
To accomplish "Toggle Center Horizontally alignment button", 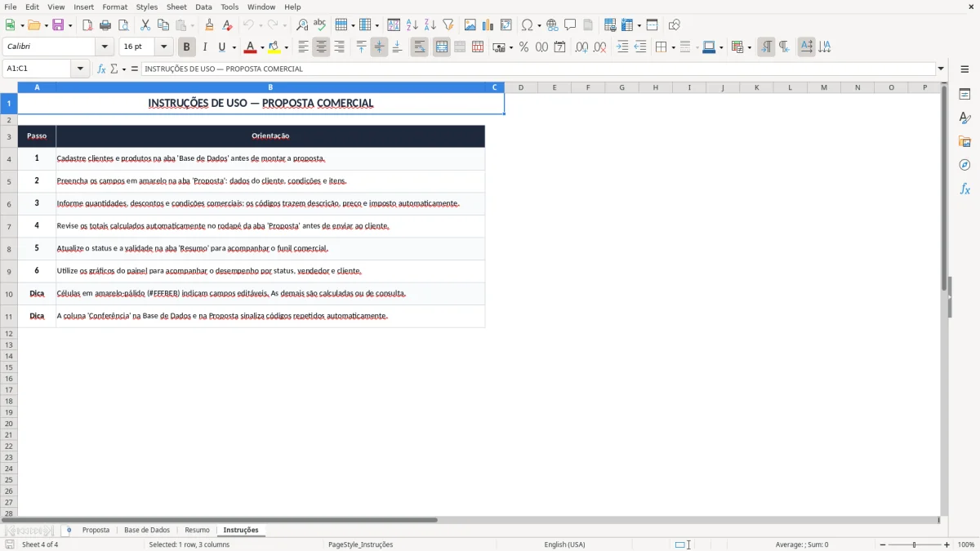I will 321,47.
